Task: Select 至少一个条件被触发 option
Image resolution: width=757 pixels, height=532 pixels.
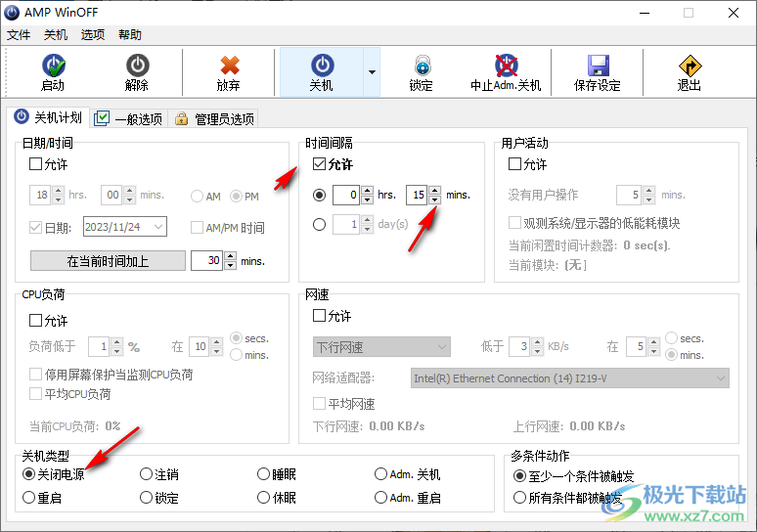Action: click(x=519, y=476)
